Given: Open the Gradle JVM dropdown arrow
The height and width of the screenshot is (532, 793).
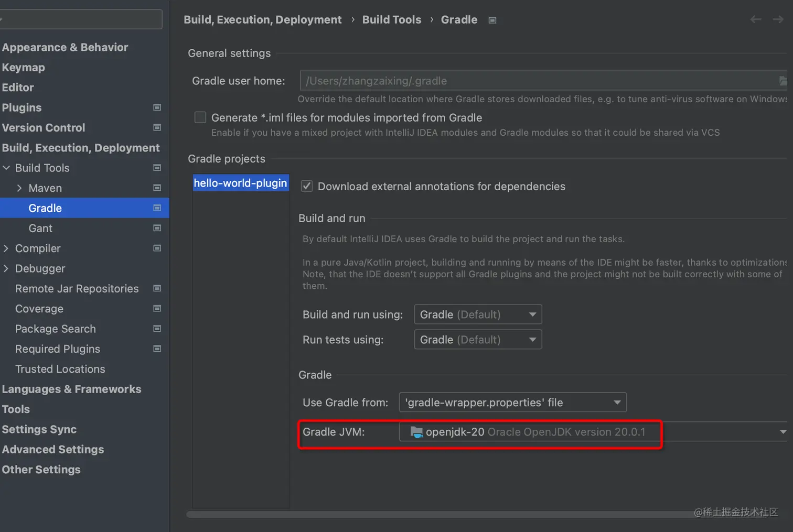Looking at the screenshot, I should point(783,432).
